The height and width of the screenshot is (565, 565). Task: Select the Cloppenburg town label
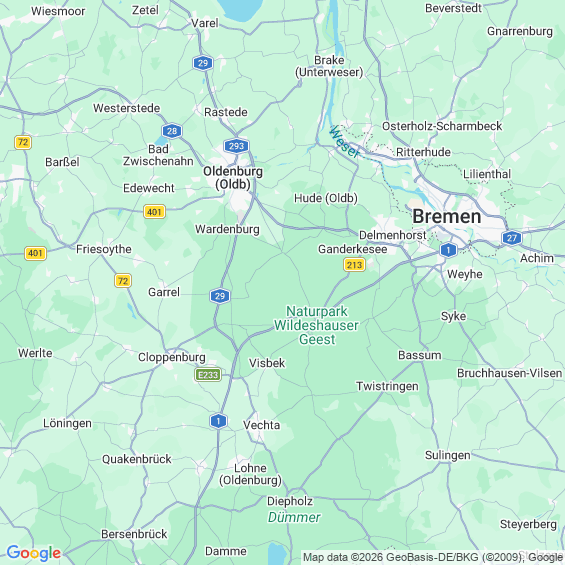coord(172,357)
